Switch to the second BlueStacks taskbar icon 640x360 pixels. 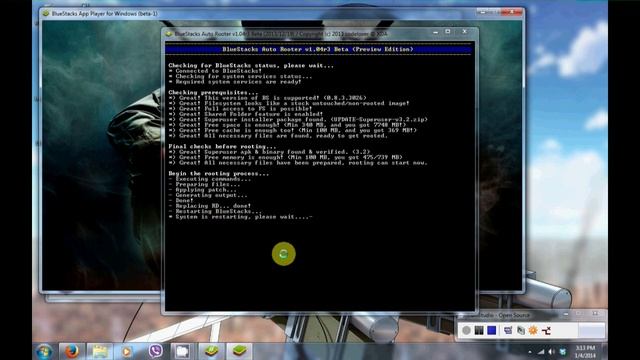point(239,351)
